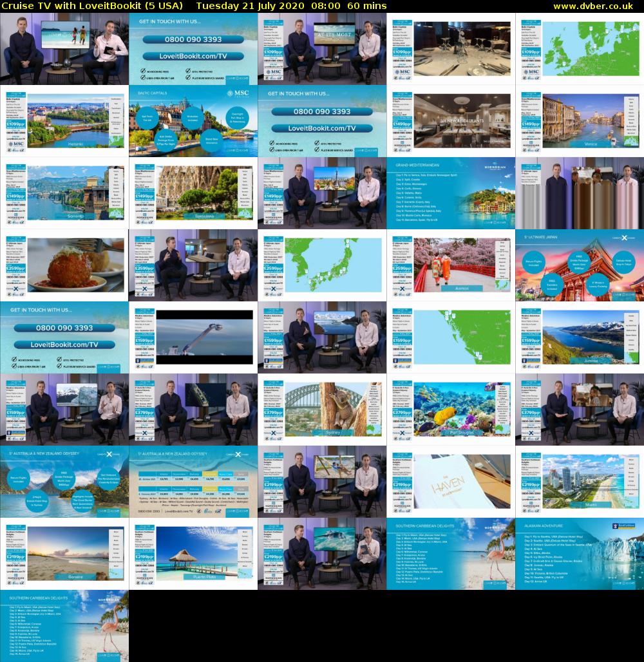The width and height of the screenshot is (644, 662).
Task: Open the 'Six New Restaurants' thumbnail
Action: [x=451, y=121]
